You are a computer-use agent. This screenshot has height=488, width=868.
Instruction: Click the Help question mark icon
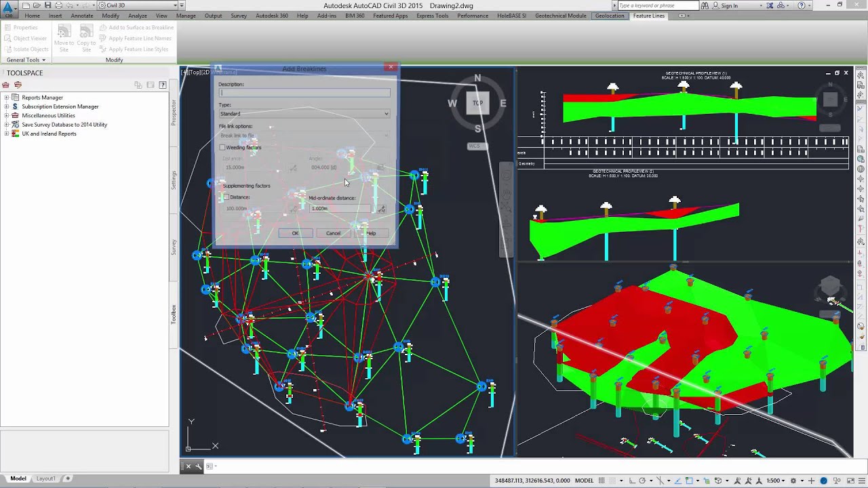coord(802,5)
